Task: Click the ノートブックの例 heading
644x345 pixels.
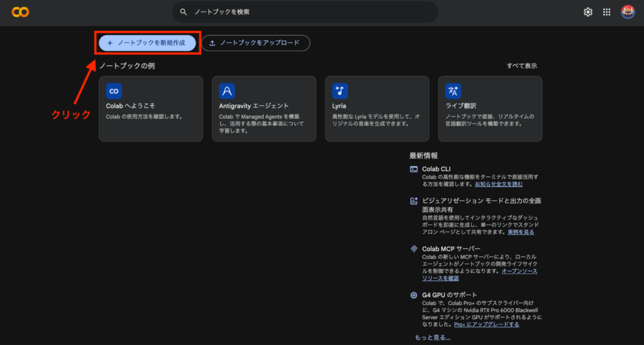Action: click(127, 66)
